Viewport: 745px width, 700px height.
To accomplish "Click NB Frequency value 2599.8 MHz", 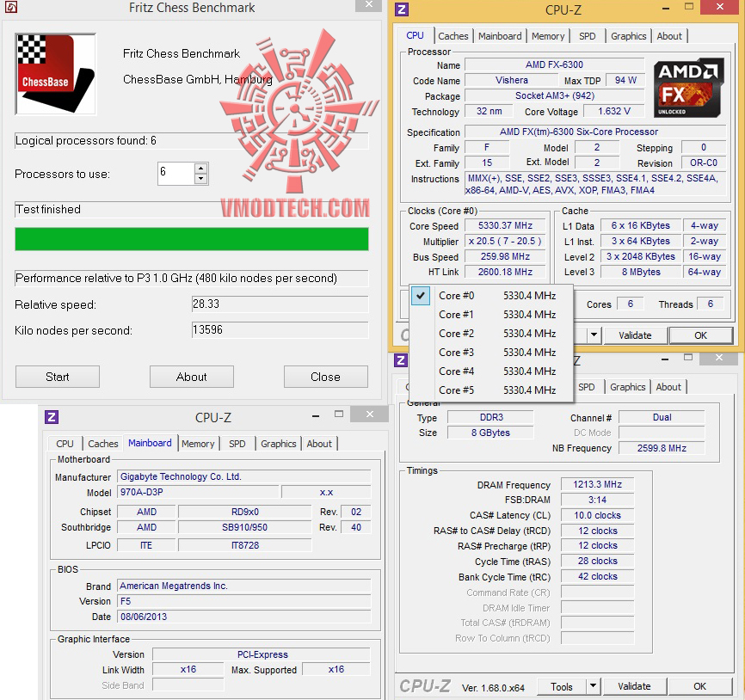I will click(662, 448).
